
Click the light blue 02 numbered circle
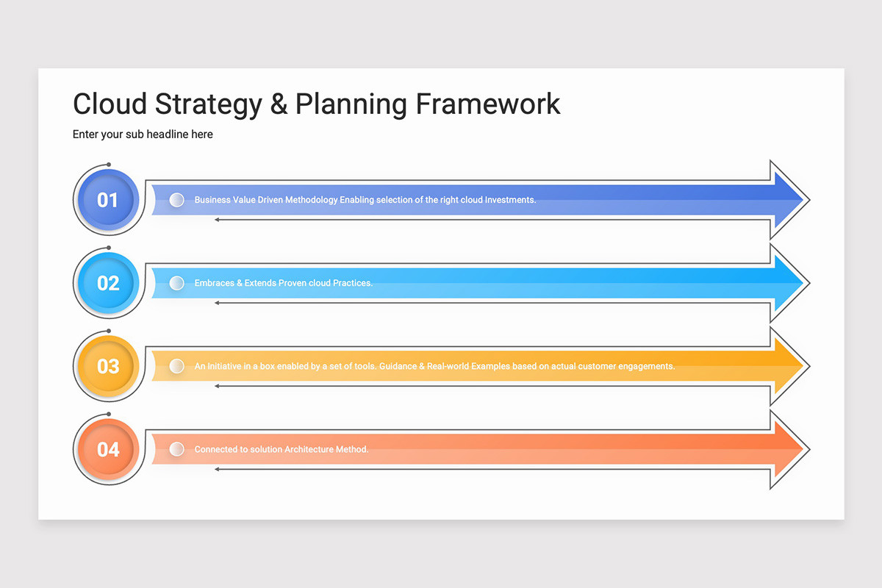108,283
